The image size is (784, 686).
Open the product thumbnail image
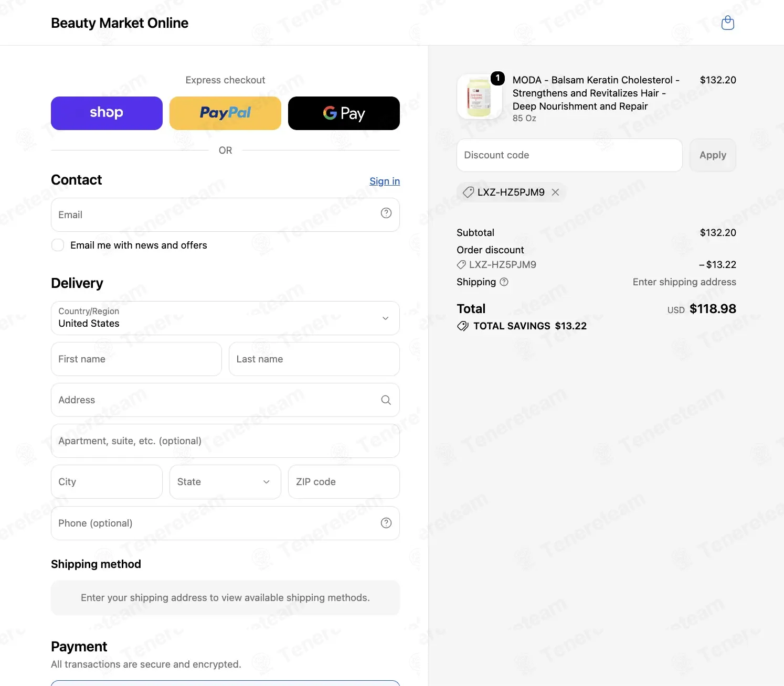(479, 97)
